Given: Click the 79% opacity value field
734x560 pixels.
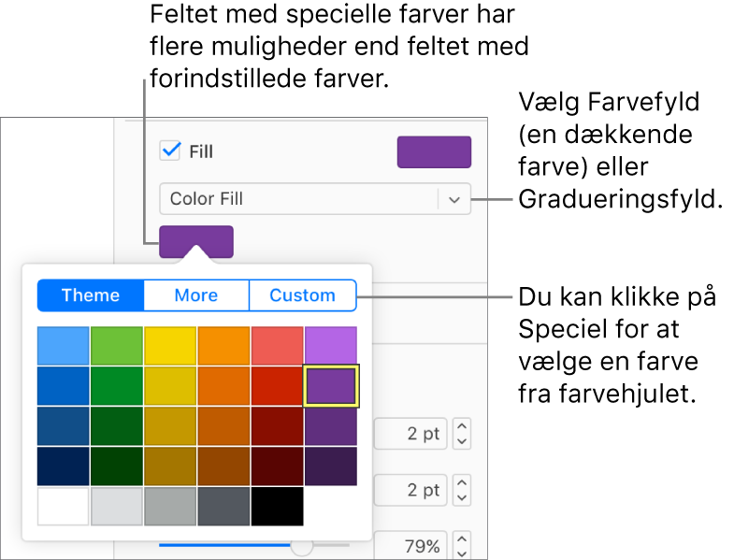Looking at the screenshot, I should 410,545.
